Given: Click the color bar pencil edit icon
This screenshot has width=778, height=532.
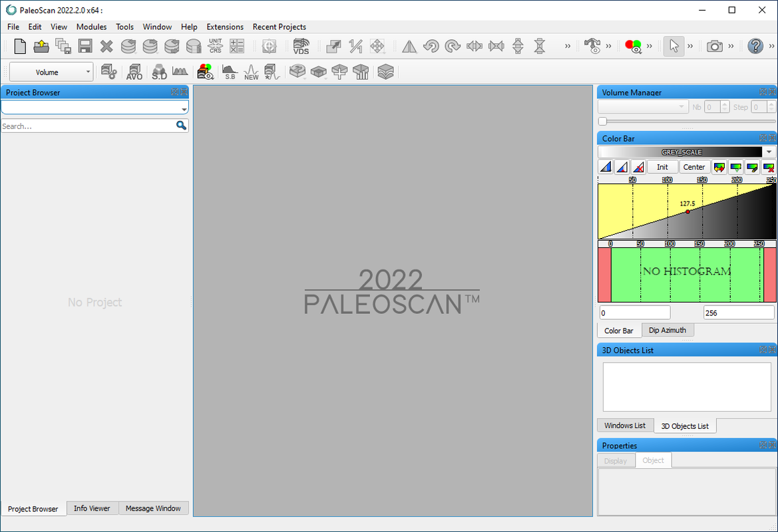Looking at the screenshot, I should 752,167.
